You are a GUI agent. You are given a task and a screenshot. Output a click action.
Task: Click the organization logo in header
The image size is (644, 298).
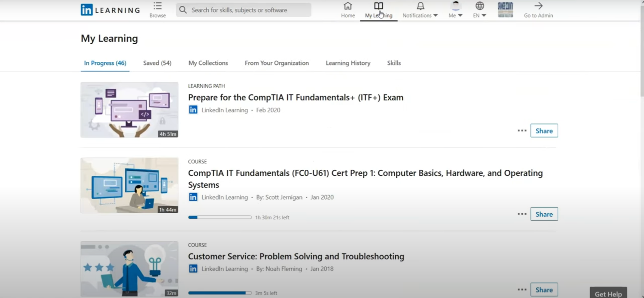pyautogui.click(x=505, y=10)
